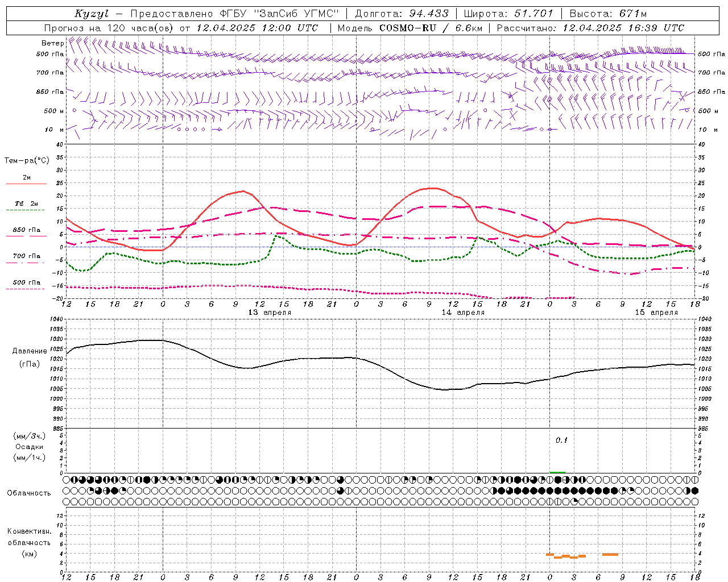Screen dimensions: 728x582
Task: Click the '0.1' precipitation amount value
Action: point(561,440)
